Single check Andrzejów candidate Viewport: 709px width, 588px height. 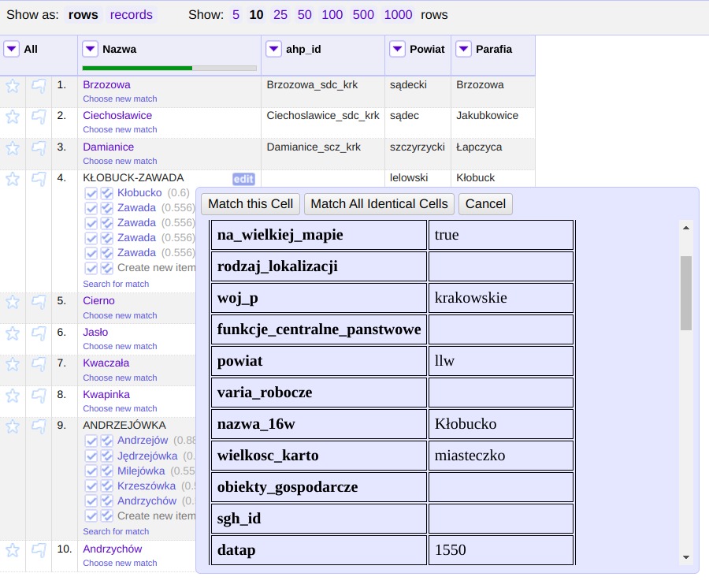tap(91, 441)
